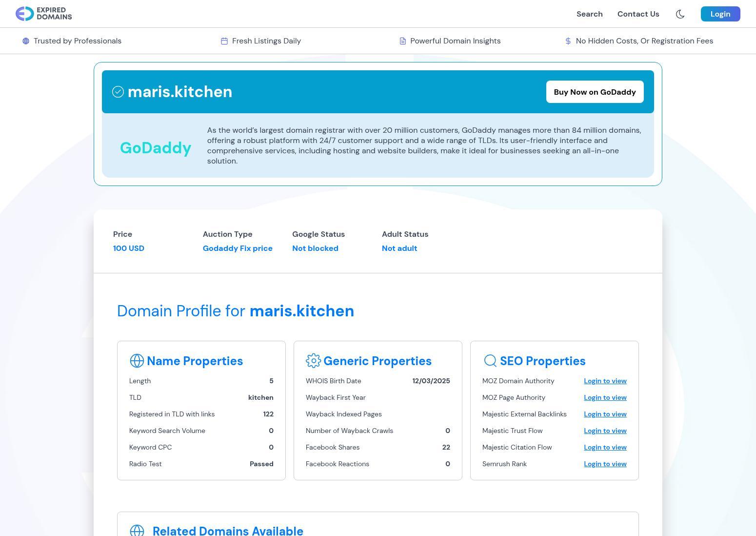Image resolution: width=756 pixels, height=536 pixels.
Task: Click the globe icon by Trusted by Professionals
Action: pyautogui.click(x=26, y=41)
